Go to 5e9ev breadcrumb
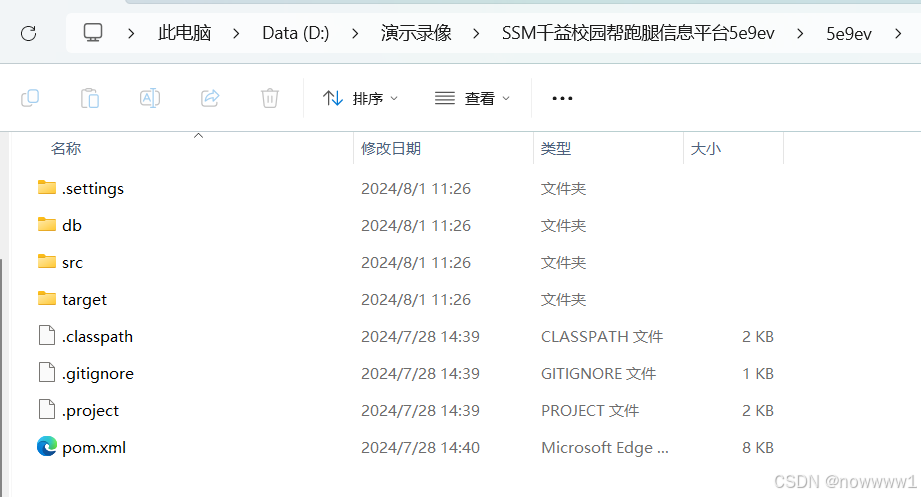The image size is (921, 497). tap(849, 33)
